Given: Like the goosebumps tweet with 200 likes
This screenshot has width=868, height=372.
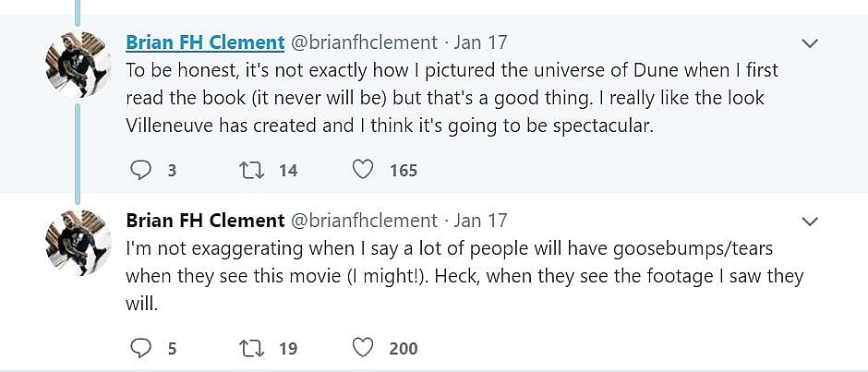Looking at the screenshot, I should (364, 348).
